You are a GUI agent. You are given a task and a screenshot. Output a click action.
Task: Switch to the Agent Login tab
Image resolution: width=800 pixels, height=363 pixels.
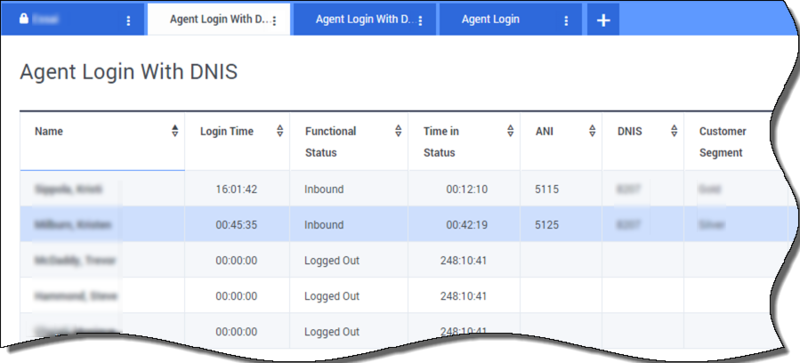(x=490, y=19)
